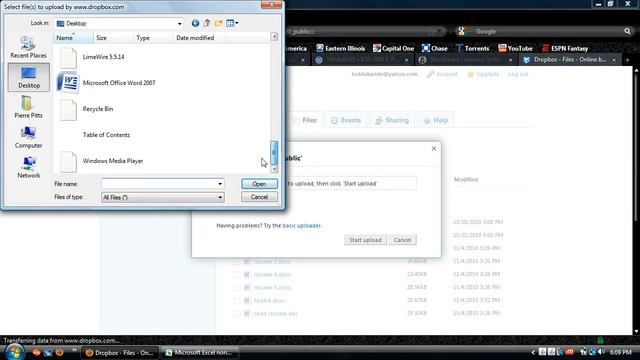The image size is (640, 360).
Task: Click the Start upload button
Action: click(365, 240)
